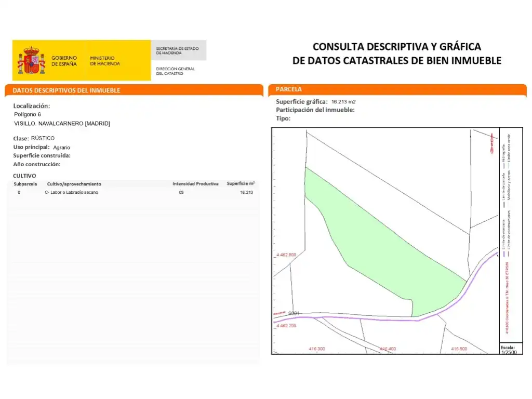This screenshot has width=532, height=399.
Task: Click the "416.500" coordinate label on map
Action: coord(459,349)
